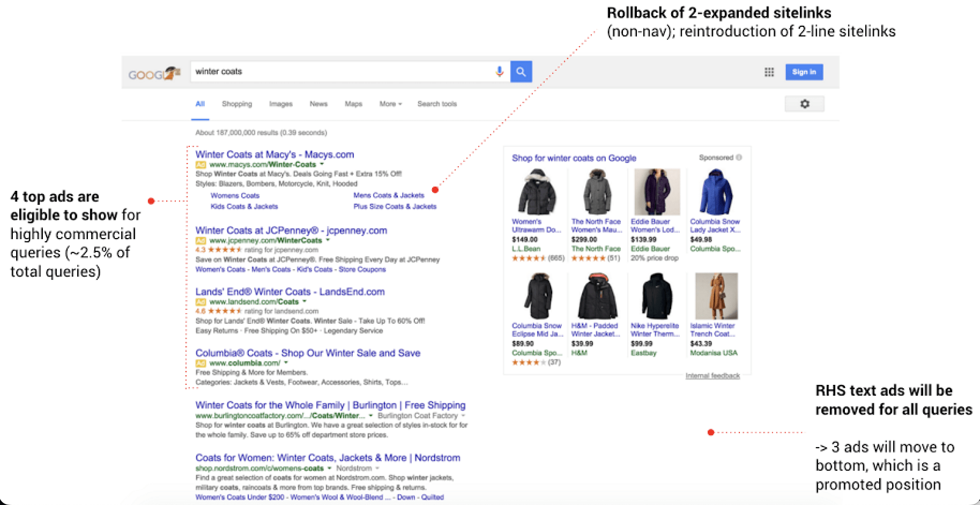Open the Google apps grid icon
The width and height of the screenshot is (980, 505).
pyautogui.click(x=769, y=71)
